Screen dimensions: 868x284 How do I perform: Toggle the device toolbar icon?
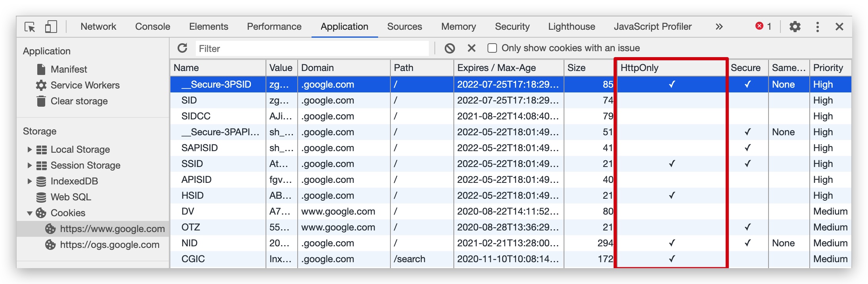[51, 27]
